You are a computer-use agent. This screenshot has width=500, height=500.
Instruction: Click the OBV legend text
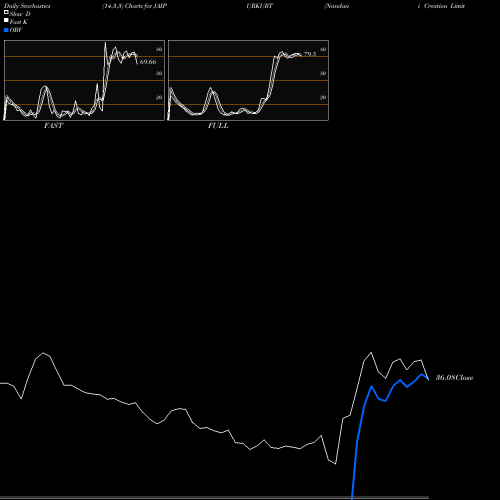(16, 30)
